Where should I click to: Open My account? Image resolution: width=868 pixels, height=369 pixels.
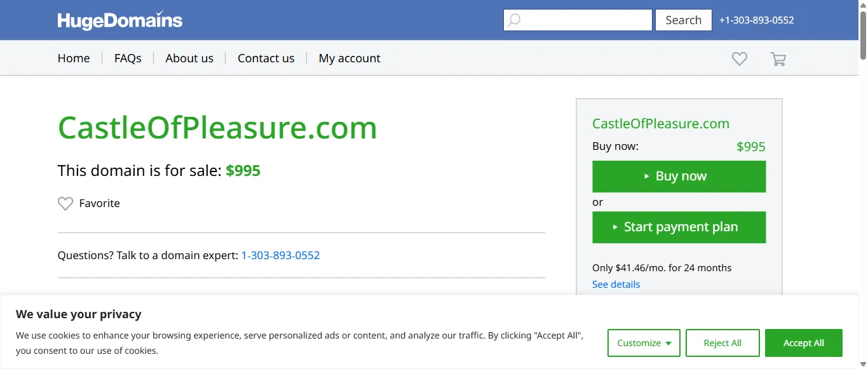click(349, 58)
